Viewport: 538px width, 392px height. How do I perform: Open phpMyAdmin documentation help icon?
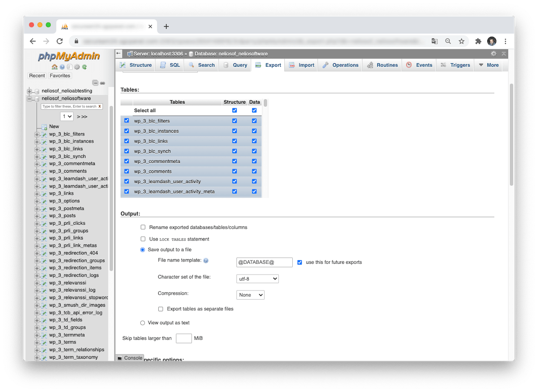coord(62,67)
